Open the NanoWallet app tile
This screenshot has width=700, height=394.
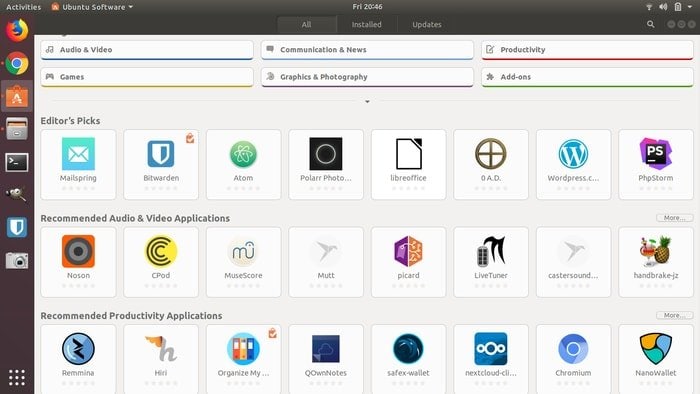[656, 359]
